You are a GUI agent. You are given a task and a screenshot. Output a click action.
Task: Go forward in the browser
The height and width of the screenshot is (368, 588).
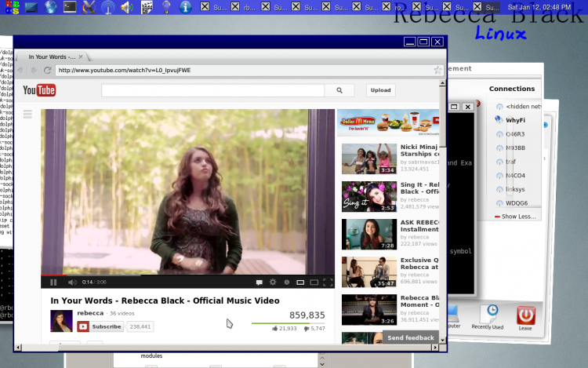click(x=34, y=70)
